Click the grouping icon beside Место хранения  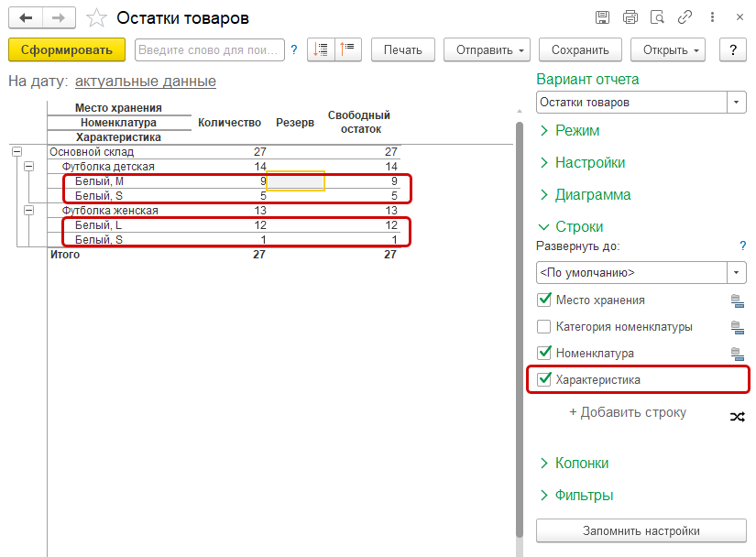click(x=737, y=300)
